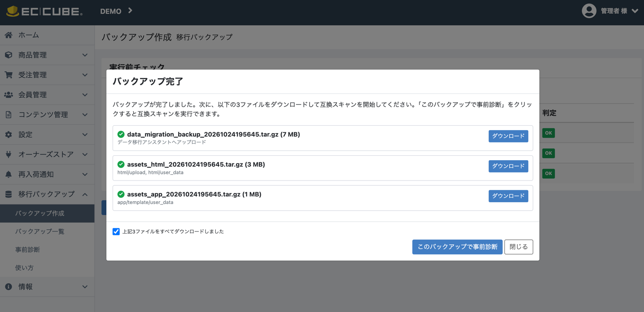Download assets_html tar.gz file
644x312 pixels.
[x=508, y=166]
